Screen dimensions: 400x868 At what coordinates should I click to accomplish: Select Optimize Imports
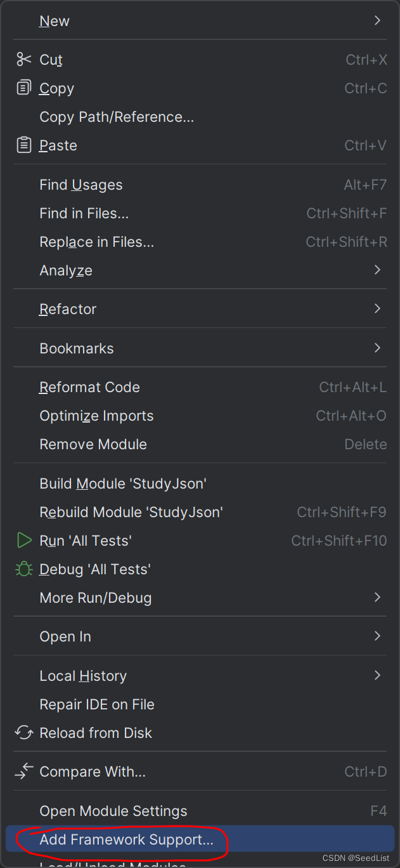[96, 416]
